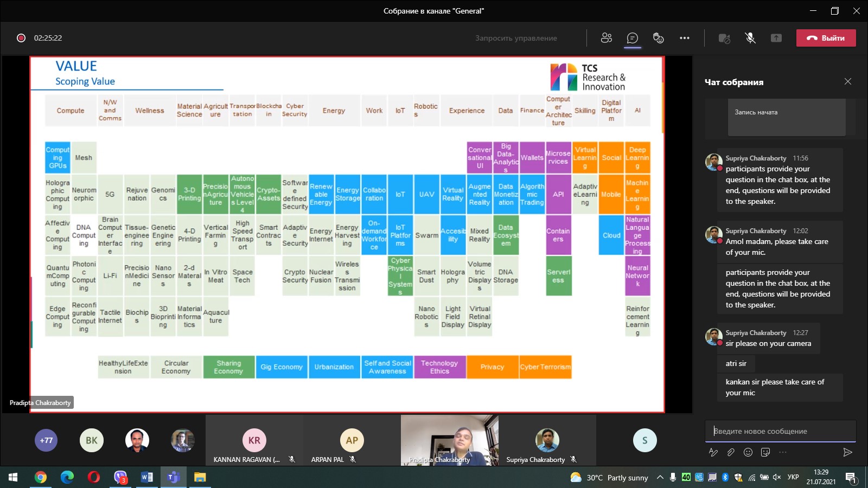Click the DNA Storage cell on the slide
The image size is (868, 488).
(506, 276)
